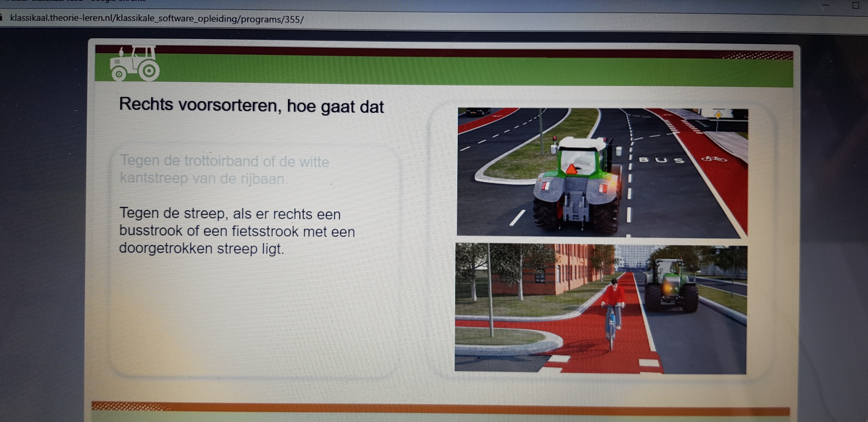The image size is (868, 422).
Task: Open the cyclist on red bike path image
Action: 601,308
